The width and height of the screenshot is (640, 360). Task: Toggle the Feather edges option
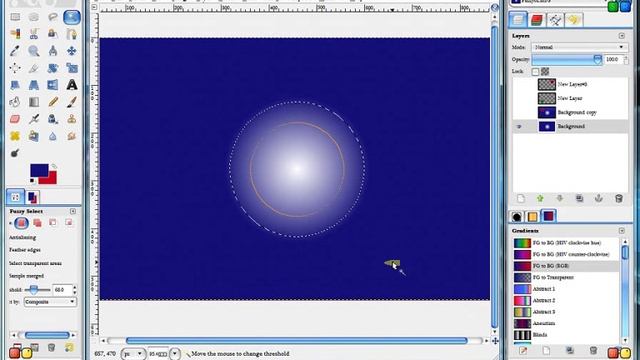[25, 250]
